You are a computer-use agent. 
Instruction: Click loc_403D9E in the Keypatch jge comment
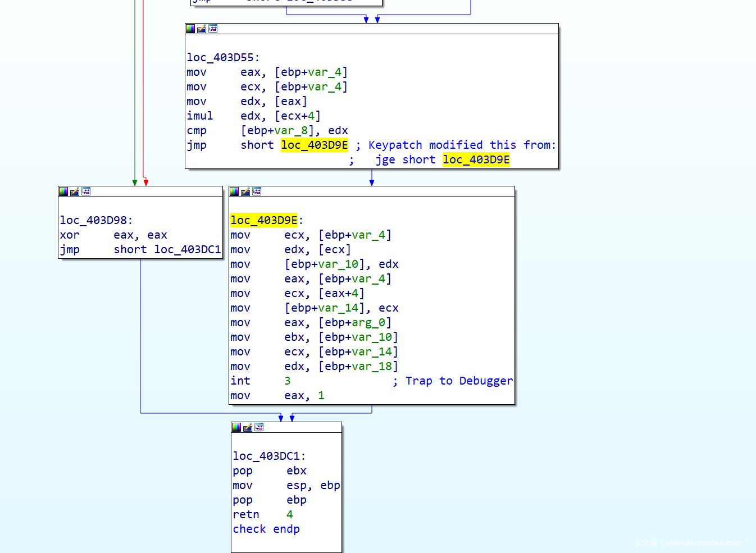click(476, 159)
